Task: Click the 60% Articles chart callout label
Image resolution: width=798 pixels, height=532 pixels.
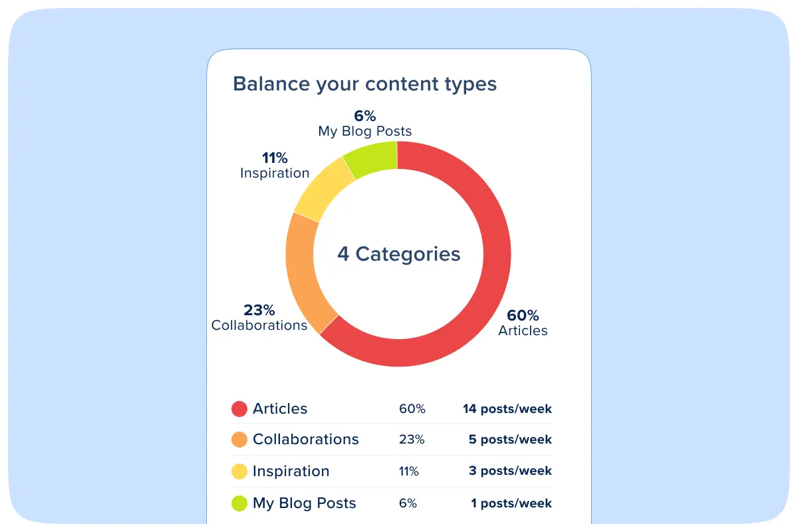Action: point(523,323)
